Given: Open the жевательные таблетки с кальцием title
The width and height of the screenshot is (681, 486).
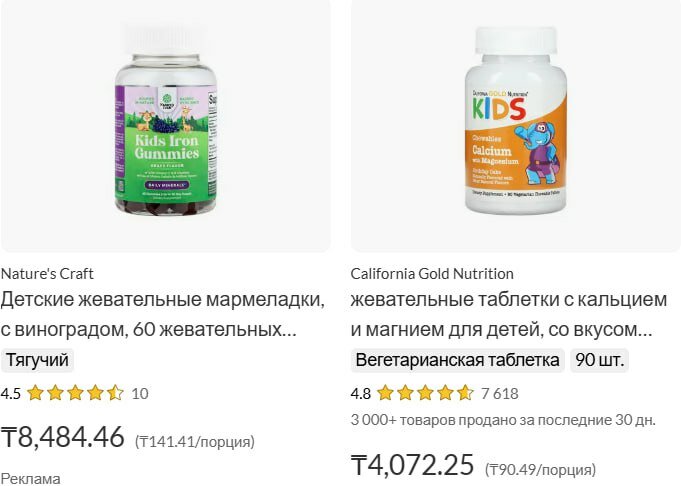Looking at the screenshot, I should click(509, 314).
